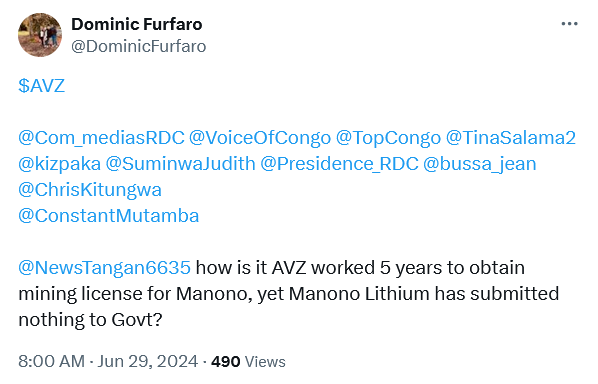This screenshot has height=384, width=598.
Task: Open the three-dot more options menu
Action: tap(569, 24)
